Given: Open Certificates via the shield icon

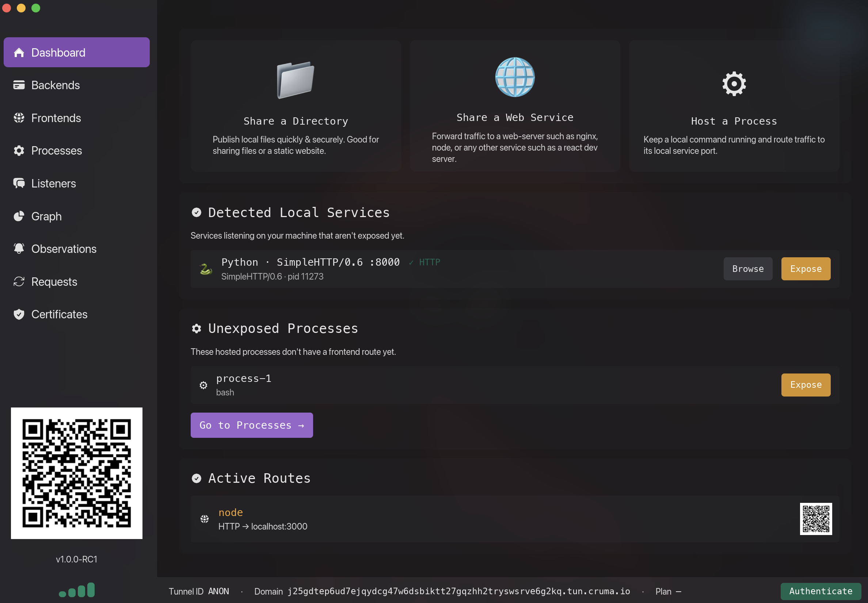Looking at the screenshot, I should (19, 314).
